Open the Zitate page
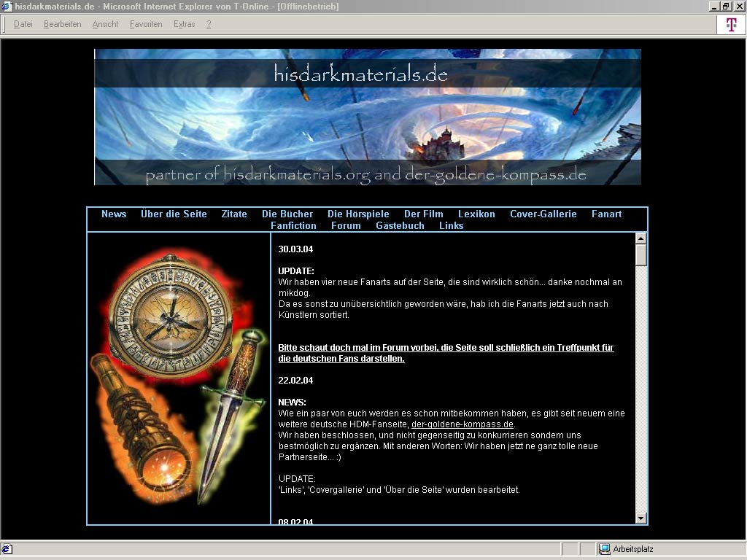 tap(234, 214)
